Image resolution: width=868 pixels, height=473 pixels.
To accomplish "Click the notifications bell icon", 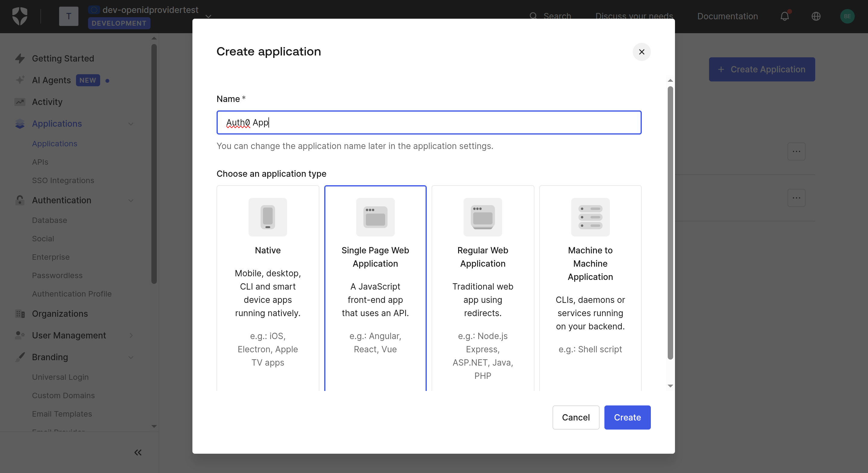I will [x=784, y=16].
